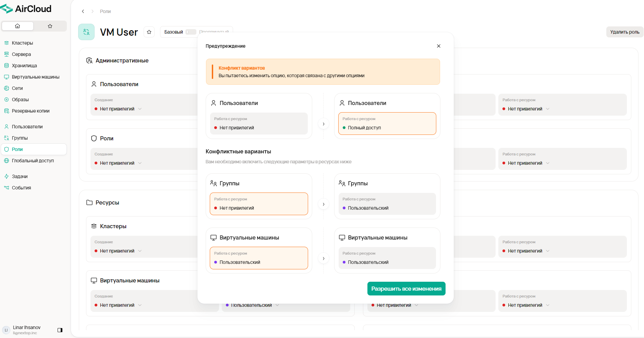Screen dimensions: 644x338
Task: Click 'Разрешить все изменения' button
Action: 406,289
